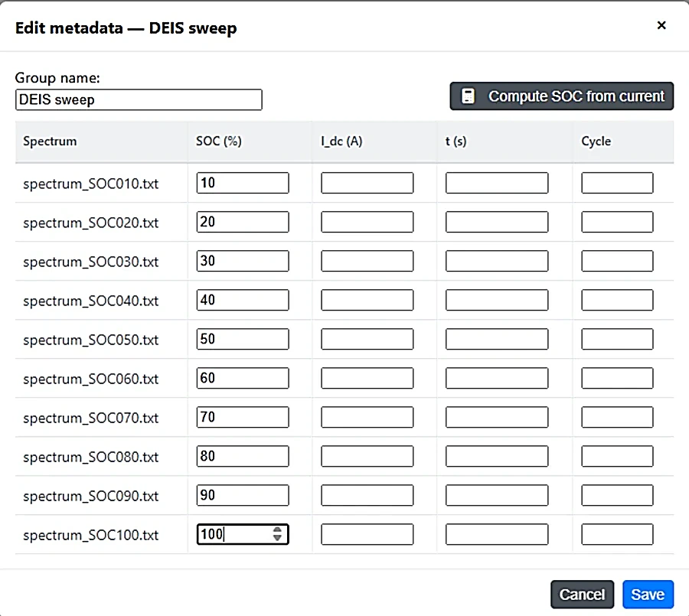
Task: Click the I_dc field for spectrum_SOC050.txt
Action: click(367, 339)
